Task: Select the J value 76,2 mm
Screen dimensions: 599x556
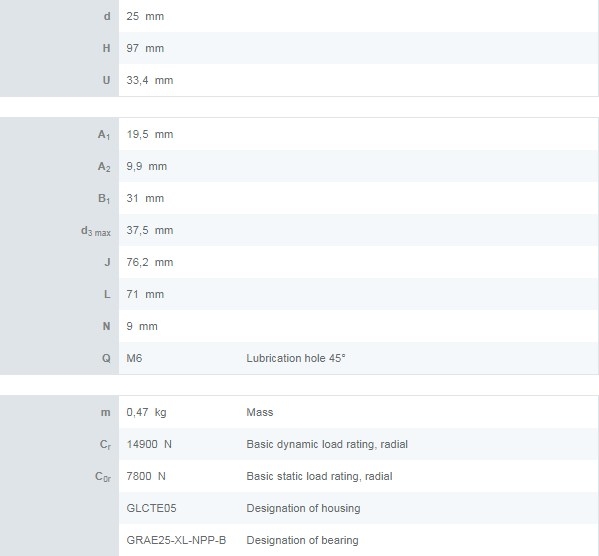Action: tap(150, 263)
